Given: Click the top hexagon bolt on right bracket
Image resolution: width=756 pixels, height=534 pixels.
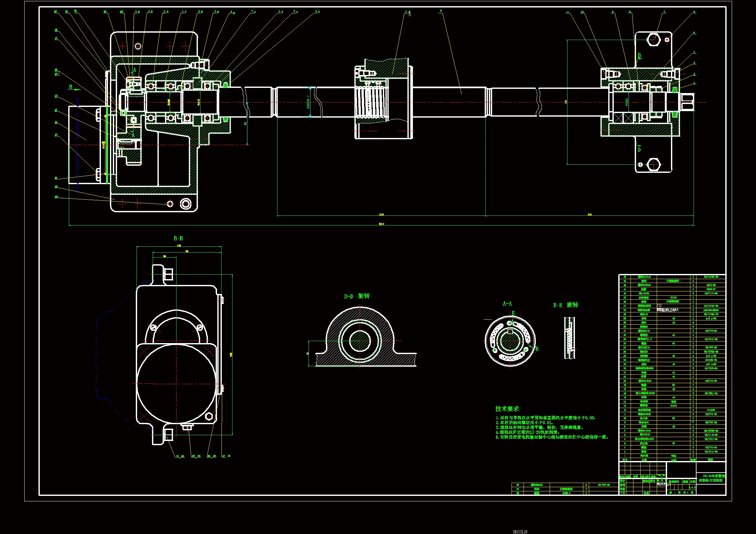Looking at the screenshot, I should [x=653, y=40].
